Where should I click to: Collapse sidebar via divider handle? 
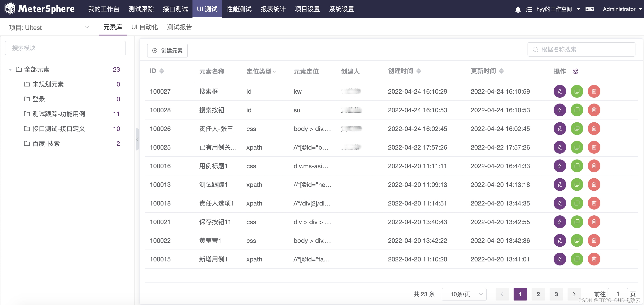pos(137,139)
